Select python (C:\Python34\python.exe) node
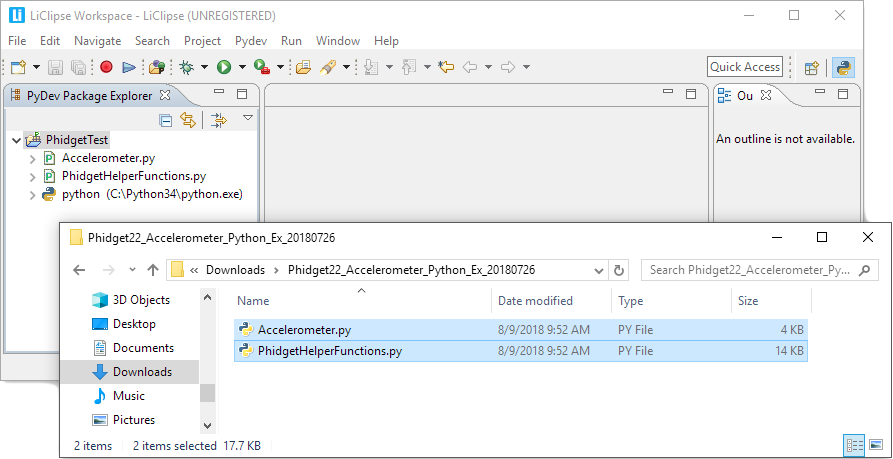Screen dimensions: 893x459 point(152,194)
